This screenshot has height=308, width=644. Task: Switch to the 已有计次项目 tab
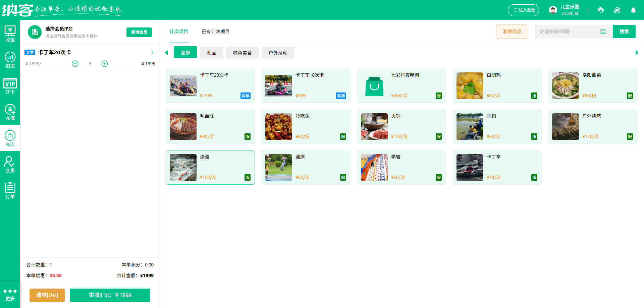[x=215, y=31]
